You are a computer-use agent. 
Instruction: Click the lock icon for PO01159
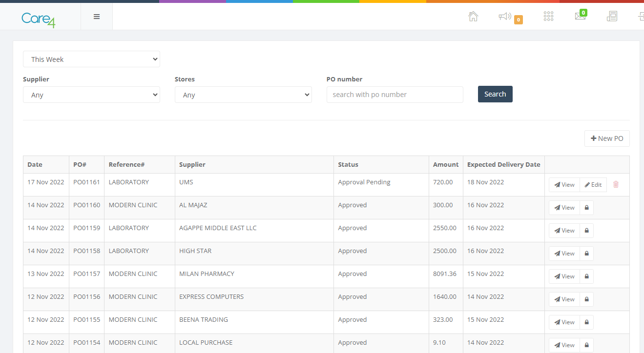586,231
